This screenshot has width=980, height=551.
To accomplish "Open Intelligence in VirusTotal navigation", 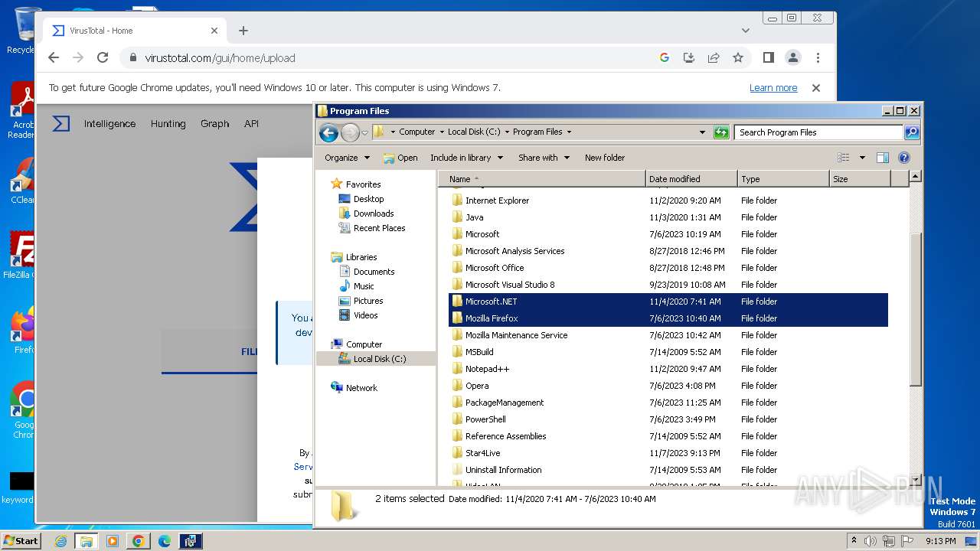I will pos(109,123).
